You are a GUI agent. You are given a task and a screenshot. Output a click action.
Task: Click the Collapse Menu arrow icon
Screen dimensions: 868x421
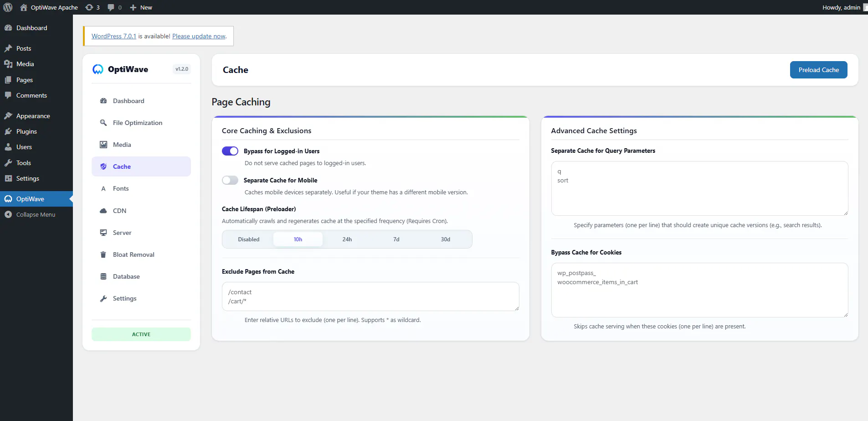[8, 214]
